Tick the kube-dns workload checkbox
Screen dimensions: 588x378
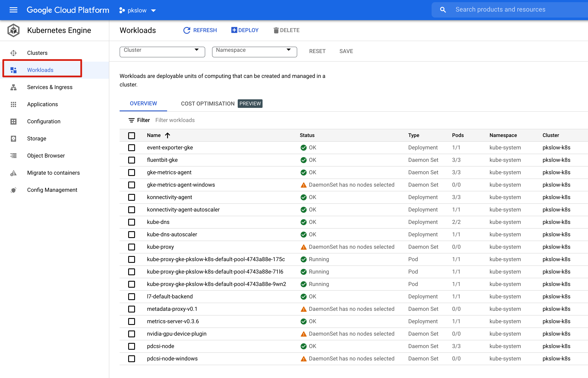point(132,222)
